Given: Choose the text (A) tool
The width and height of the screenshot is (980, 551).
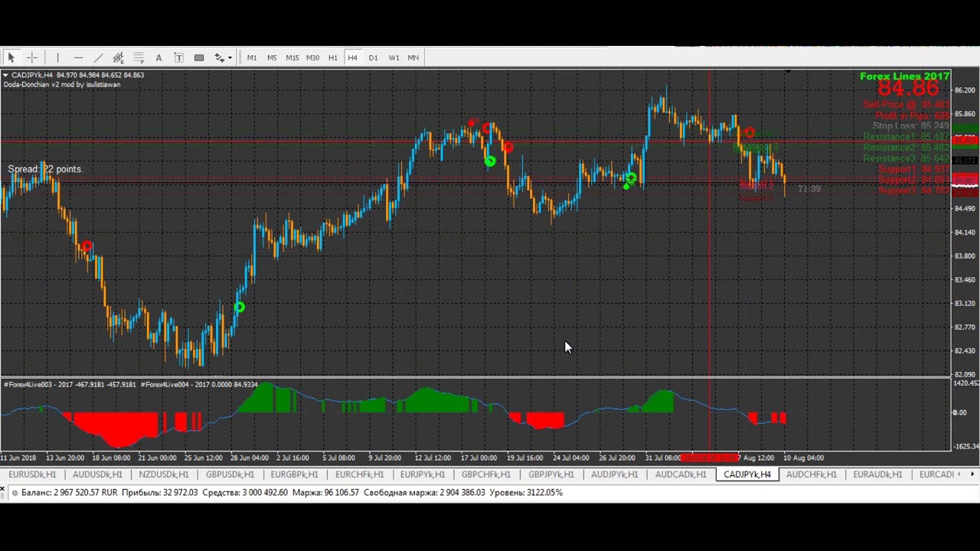Looking at the screenshot, I should pyautogui.click(x=158, y=57).
